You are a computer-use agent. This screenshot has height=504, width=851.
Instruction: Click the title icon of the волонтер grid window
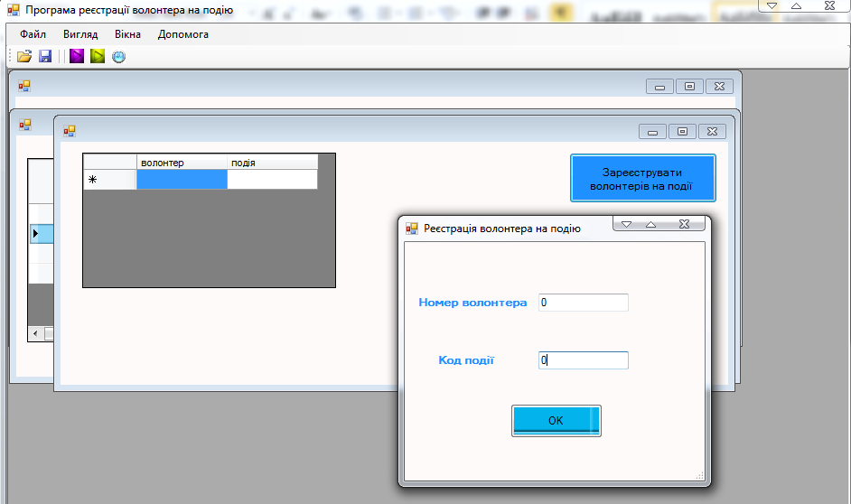pos(69,131)
